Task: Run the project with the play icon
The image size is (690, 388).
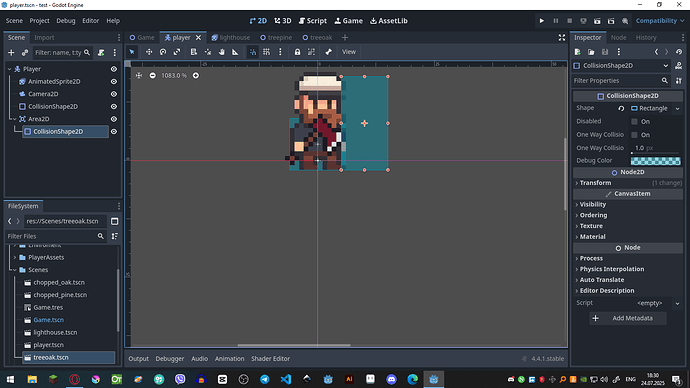Action: coord(542,21)
